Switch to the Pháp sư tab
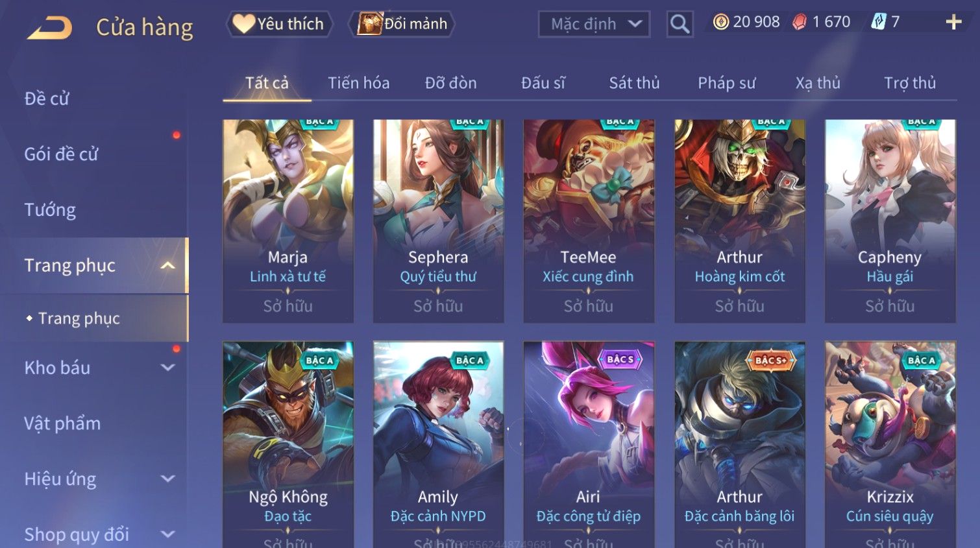 726,83
